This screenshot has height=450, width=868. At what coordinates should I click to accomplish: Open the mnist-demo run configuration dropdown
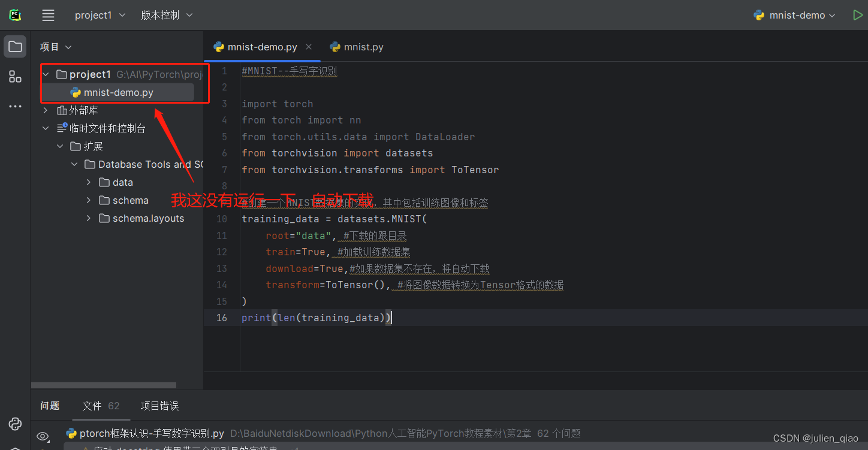795,16
